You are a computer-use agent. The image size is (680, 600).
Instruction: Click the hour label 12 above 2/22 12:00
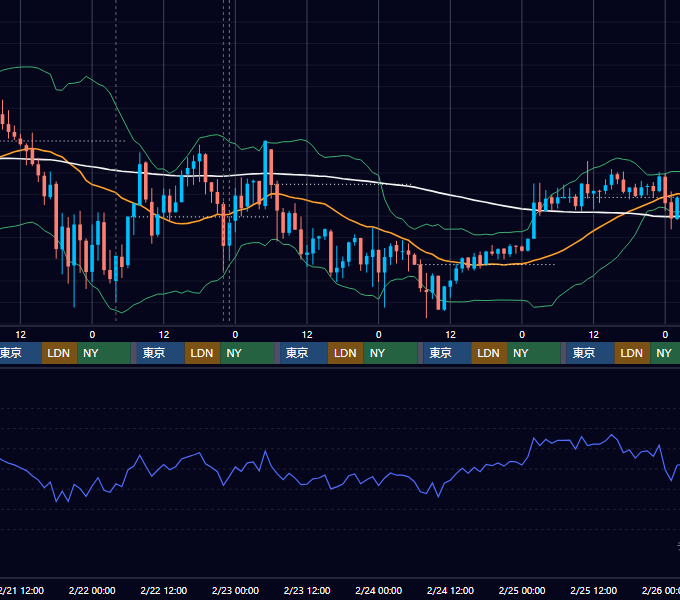163,335
